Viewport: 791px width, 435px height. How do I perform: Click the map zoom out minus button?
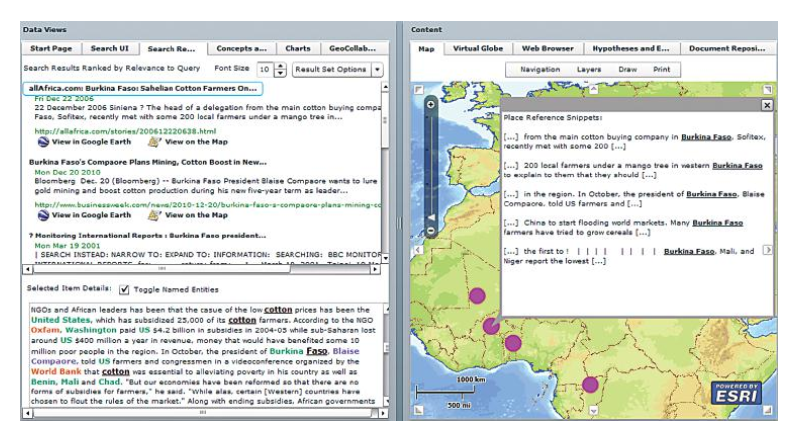point(430,232)
